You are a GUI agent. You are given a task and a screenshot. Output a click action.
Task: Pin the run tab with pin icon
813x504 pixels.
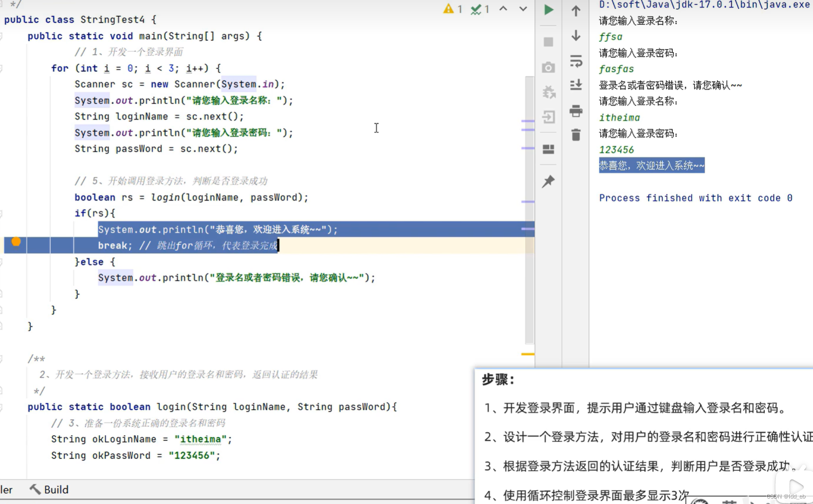pos(549,181)
